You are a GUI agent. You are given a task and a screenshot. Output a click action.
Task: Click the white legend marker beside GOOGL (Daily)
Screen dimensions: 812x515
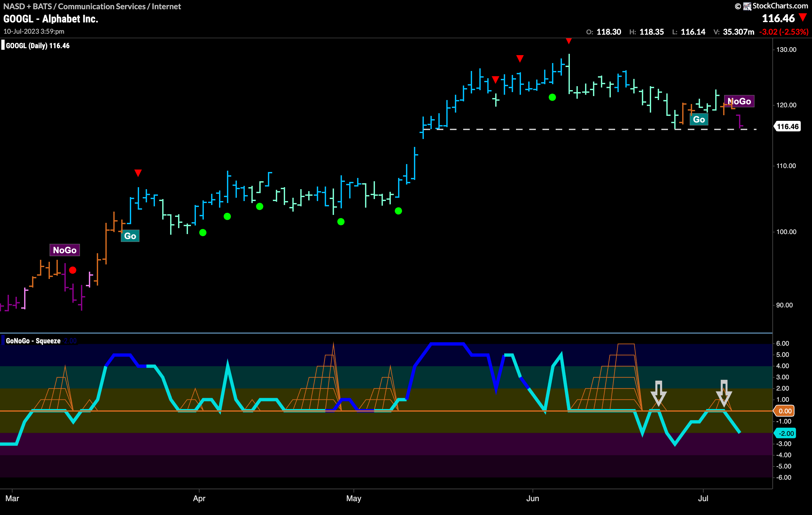click(x=3, y=45)
